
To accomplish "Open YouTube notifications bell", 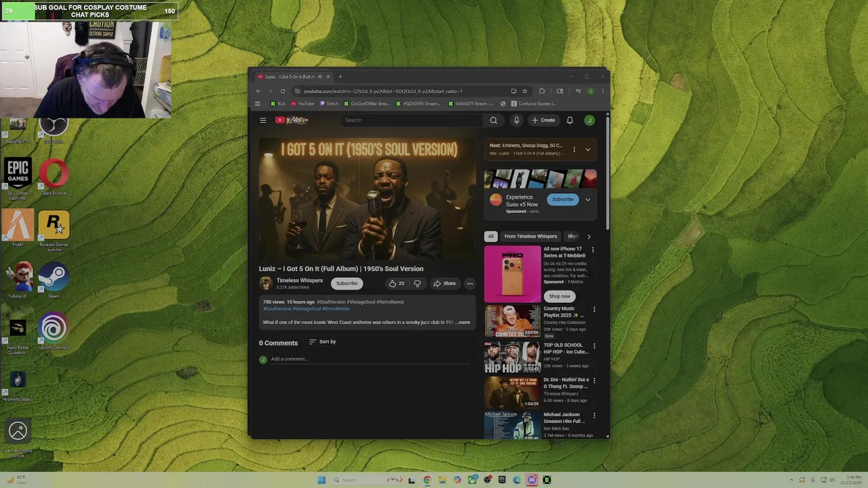I will click(x=570, y=120).
